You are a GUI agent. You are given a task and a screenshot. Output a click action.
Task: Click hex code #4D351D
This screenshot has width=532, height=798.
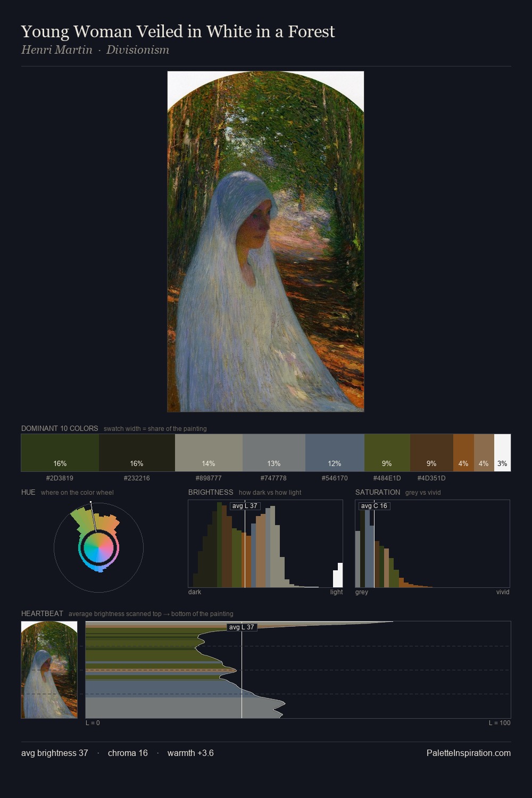point(431,478)
